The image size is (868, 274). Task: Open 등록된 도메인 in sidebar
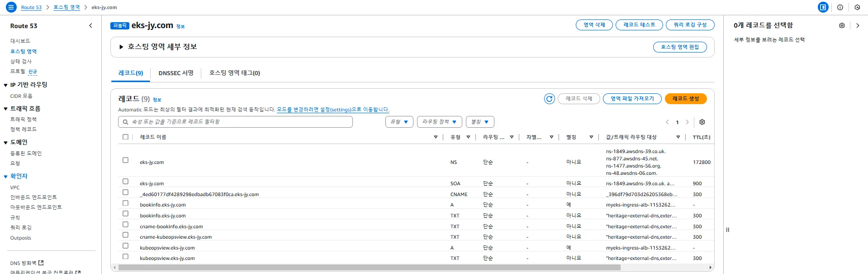pyautogui.click(x=26, y=154)
